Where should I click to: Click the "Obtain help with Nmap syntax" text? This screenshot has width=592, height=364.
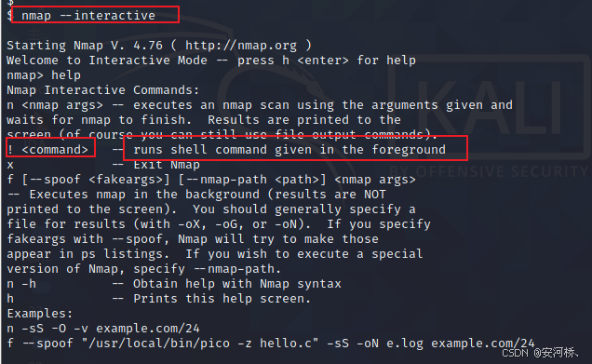[x=237, y=284]
